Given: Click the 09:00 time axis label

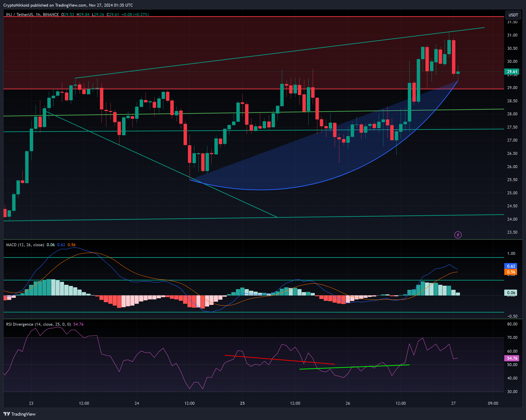Looking at the screenshot, I should (493, 403).
